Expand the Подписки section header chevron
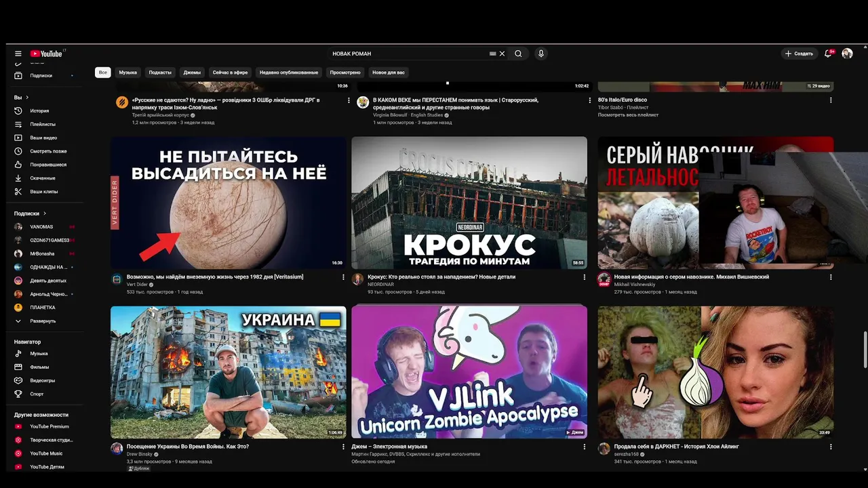The width and height of the screenshot is (868, 488). (x=45, y=213)
